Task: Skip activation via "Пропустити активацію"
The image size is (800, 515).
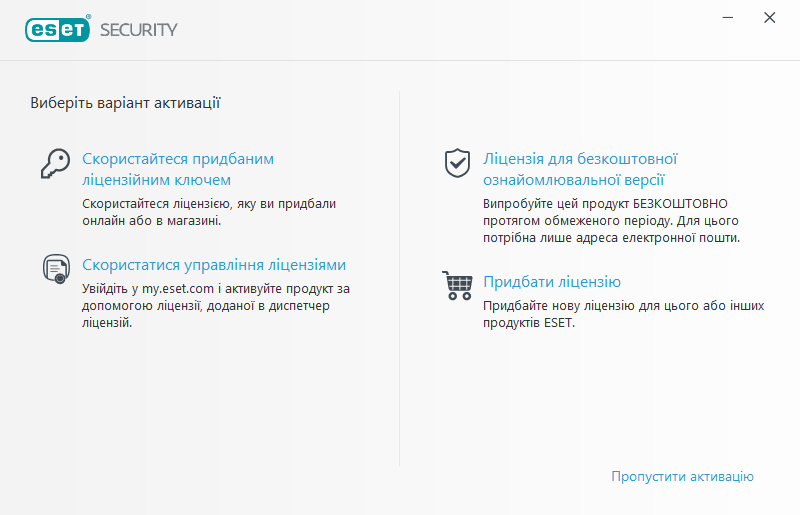Action: pos(682,477)
